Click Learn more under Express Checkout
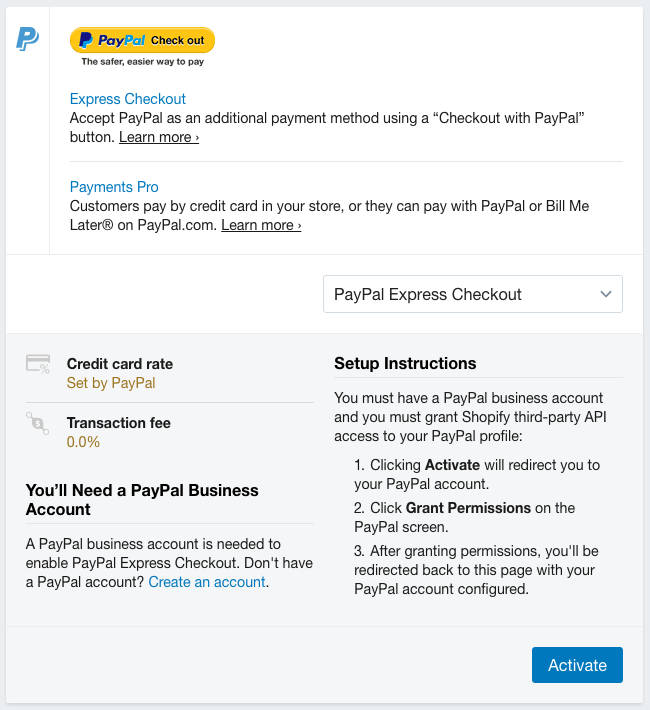 [159, 137]
